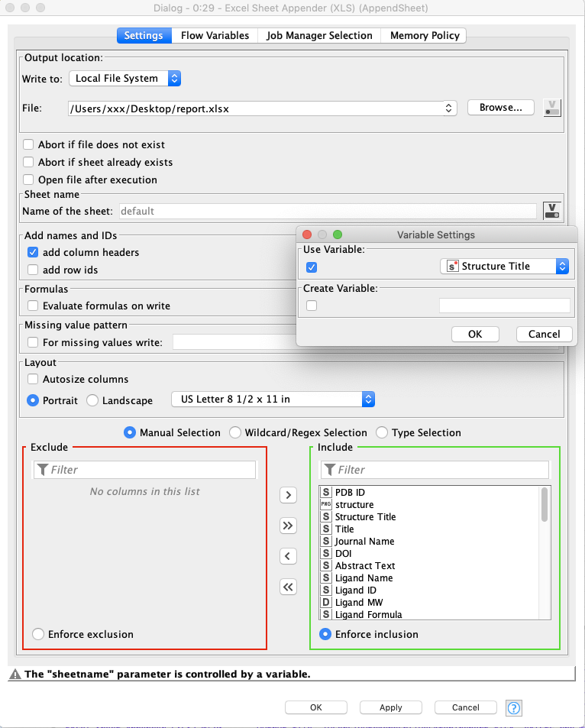Uncheck add column headers
Screen dimensions: 585x728
pos(33,252)
